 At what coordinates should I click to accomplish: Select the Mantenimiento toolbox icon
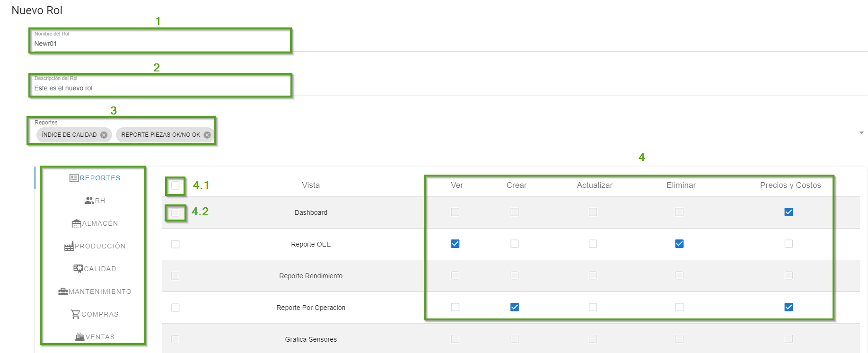click(63, 291)
